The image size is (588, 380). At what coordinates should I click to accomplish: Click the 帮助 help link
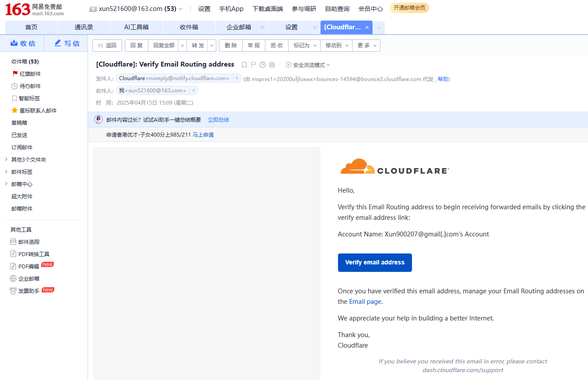click(443, 79)
